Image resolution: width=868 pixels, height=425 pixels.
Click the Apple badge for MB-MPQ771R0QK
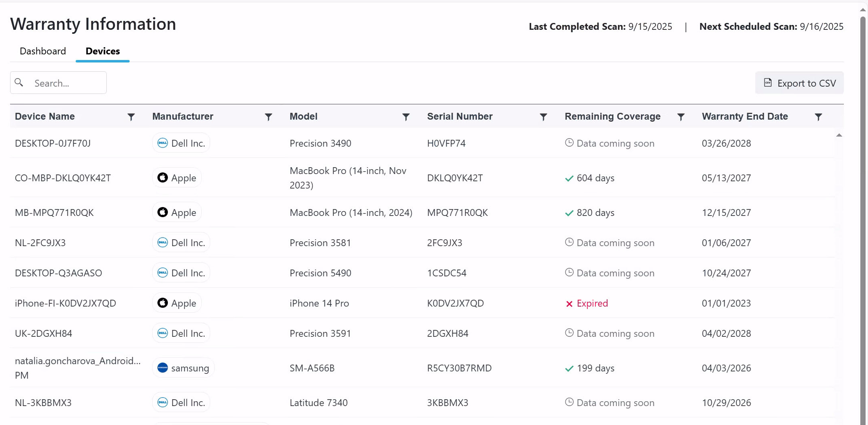point(177,212)
